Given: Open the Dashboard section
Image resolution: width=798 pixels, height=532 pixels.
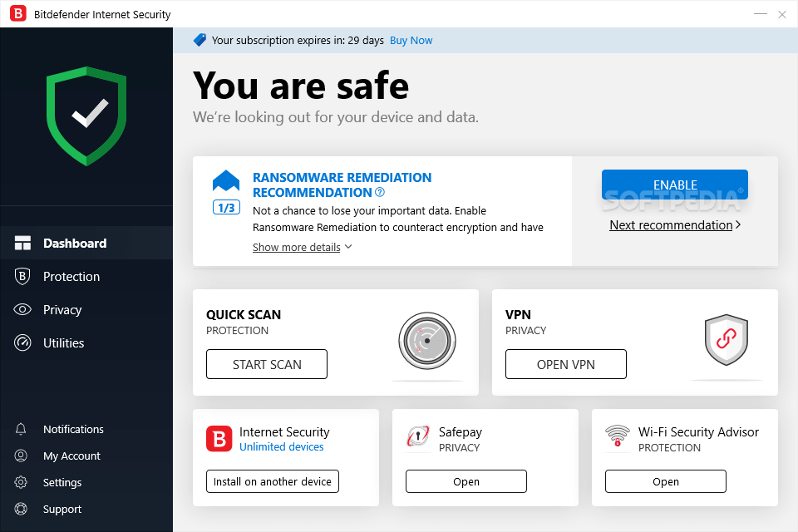Looking at the screenshot, I should pyautogui.click(x=86, y=243).
